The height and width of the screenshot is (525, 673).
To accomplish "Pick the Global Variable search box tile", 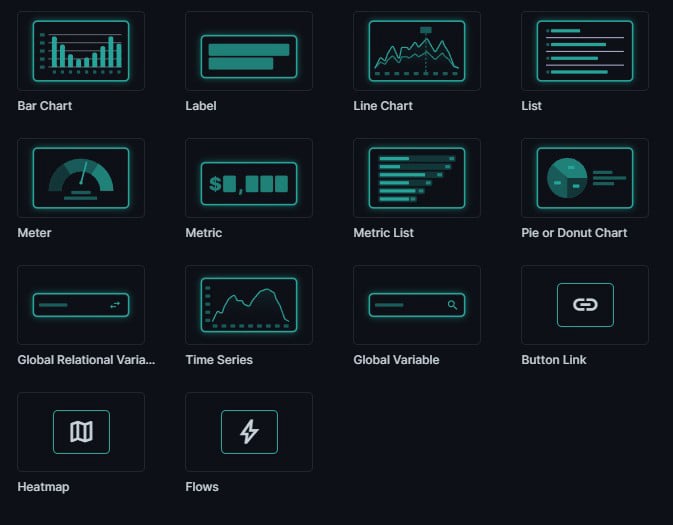I will coord(417,305).
